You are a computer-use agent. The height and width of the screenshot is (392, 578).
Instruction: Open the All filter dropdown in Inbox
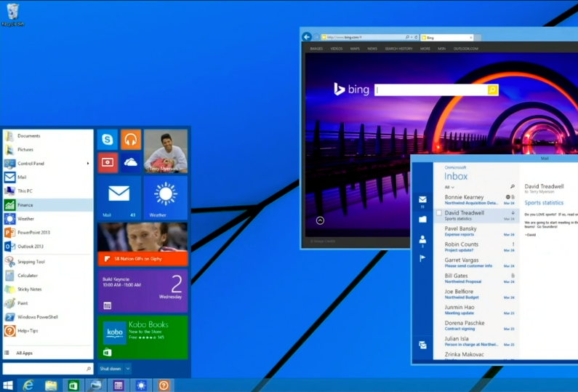[x=449, y=188]
